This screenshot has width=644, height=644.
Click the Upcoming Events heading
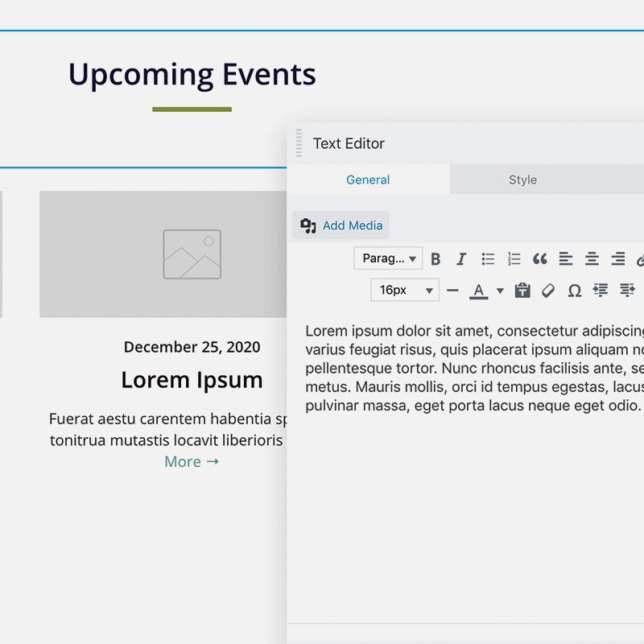click(192, 74)
